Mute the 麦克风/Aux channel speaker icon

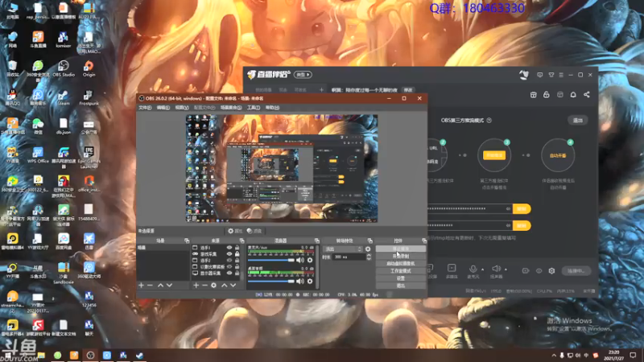300,260
